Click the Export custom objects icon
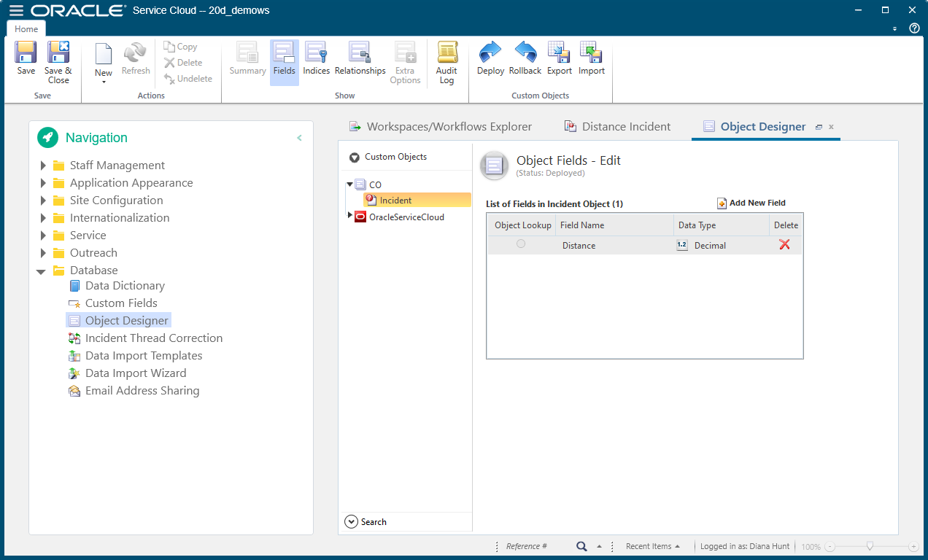 [x=559, y=58]
